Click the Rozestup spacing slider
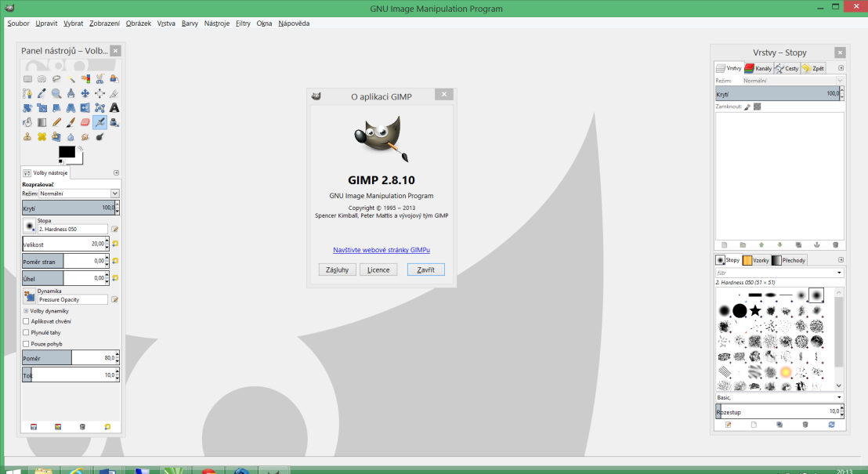 [779, 411]
